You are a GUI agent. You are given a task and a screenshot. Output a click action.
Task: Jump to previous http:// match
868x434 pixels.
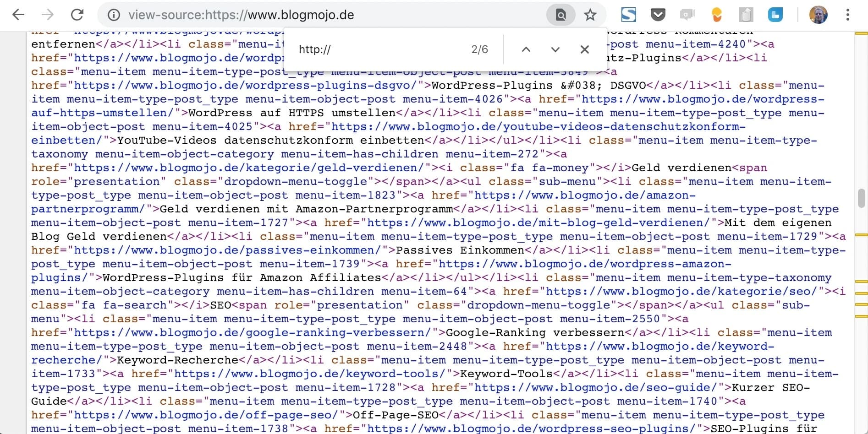click(526, 49)
